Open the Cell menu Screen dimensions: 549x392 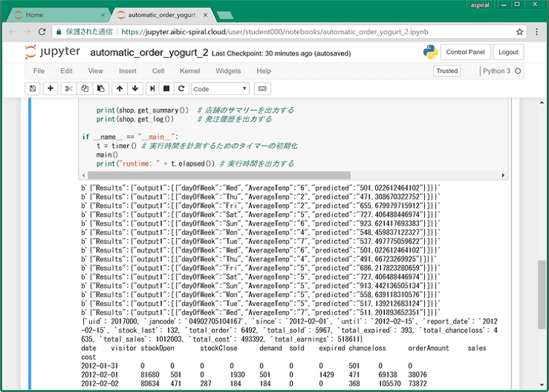tap(158, 71)
